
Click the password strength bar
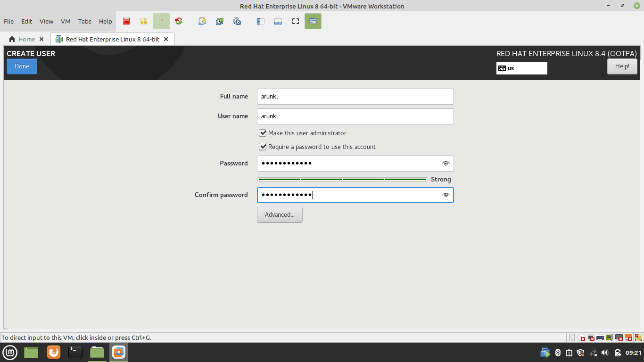click(342, 179)
